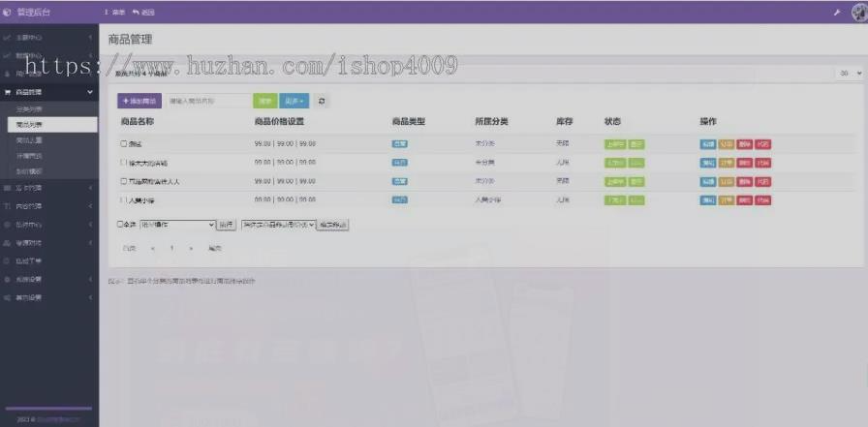Click the red delete button in third product row

[745, 181]
